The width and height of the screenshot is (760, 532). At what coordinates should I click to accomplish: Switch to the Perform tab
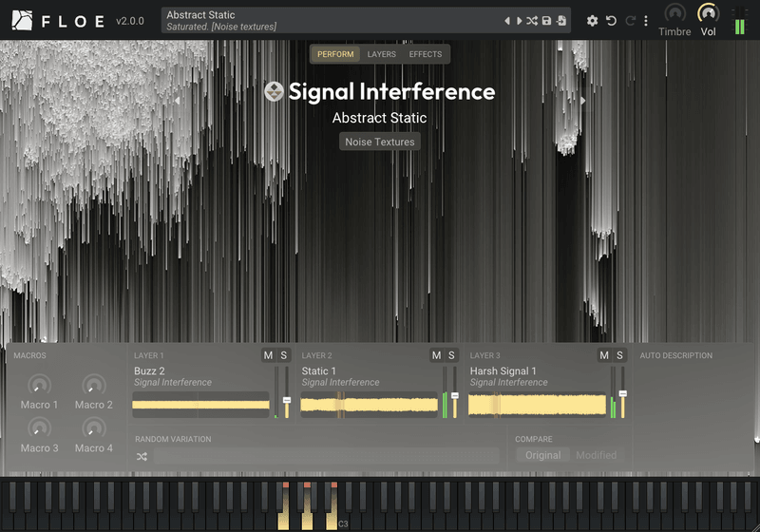[x=335, y=54]
